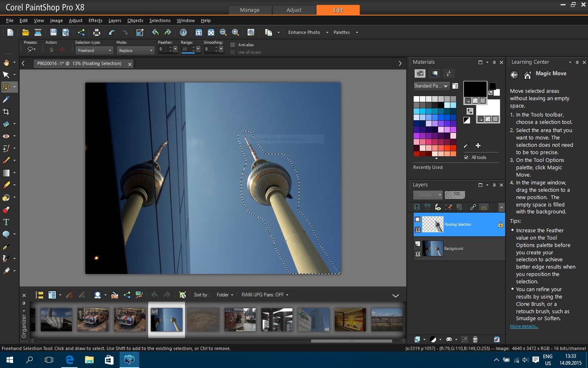Select the Red Eye tool
The image size is (588, 368).
pyautogui.click(x=6, y=136)
